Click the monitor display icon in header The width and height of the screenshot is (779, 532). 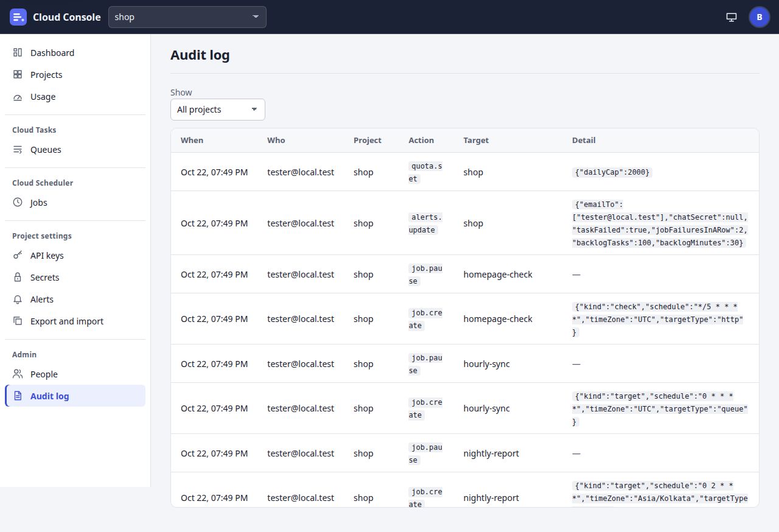[x=732, y=17]
